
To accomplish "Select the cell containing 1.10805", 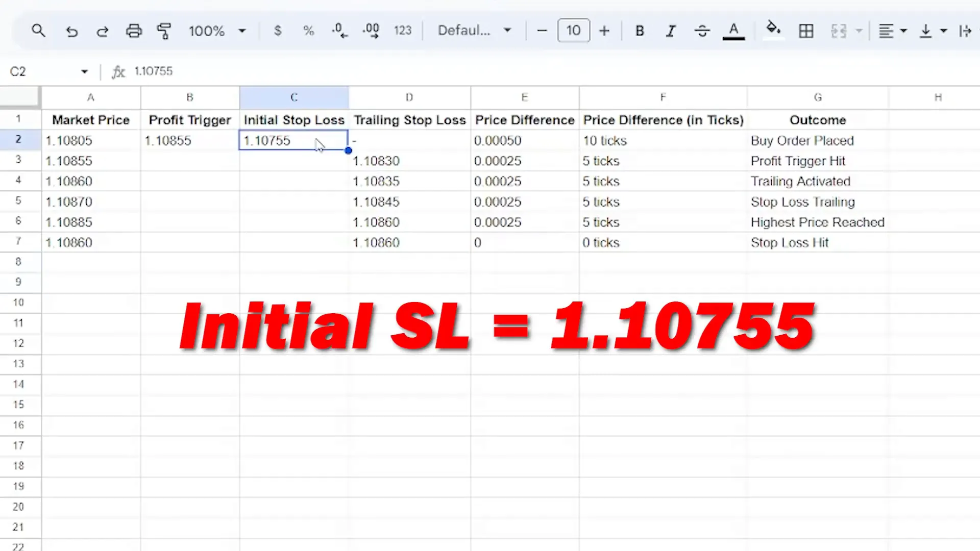I will (91, 140).
